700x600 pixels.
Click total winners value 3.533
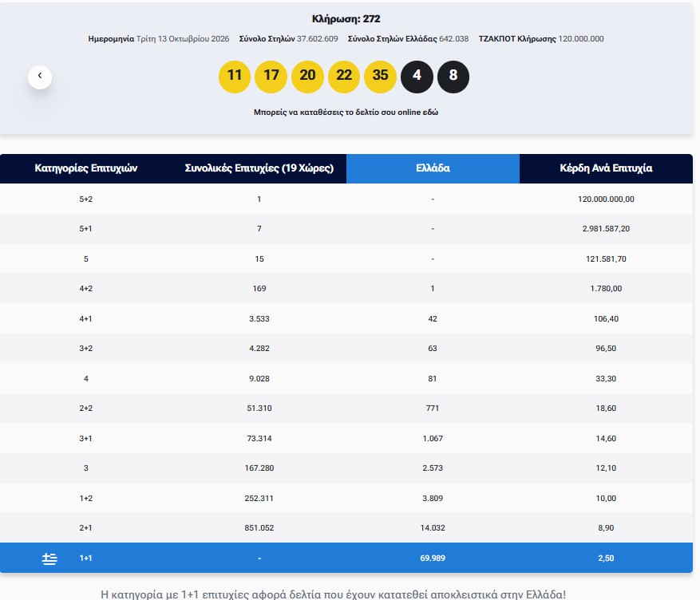pos(259,318)
